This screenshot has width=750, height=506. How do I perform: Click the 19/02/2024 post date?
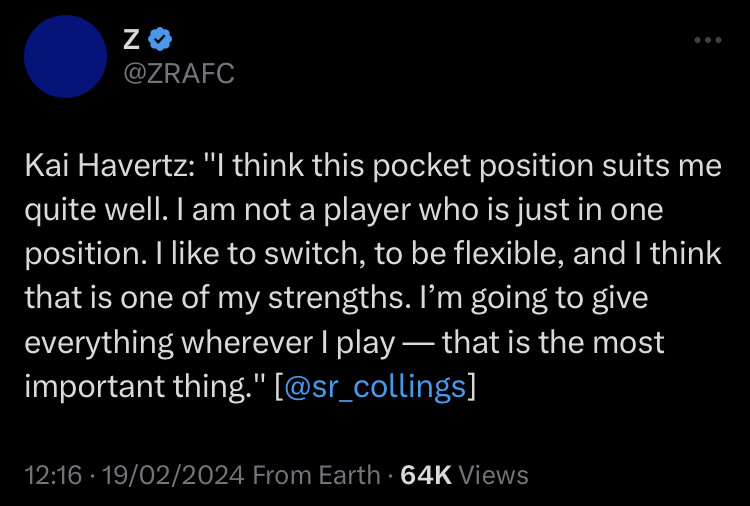[x=171, y=475]
